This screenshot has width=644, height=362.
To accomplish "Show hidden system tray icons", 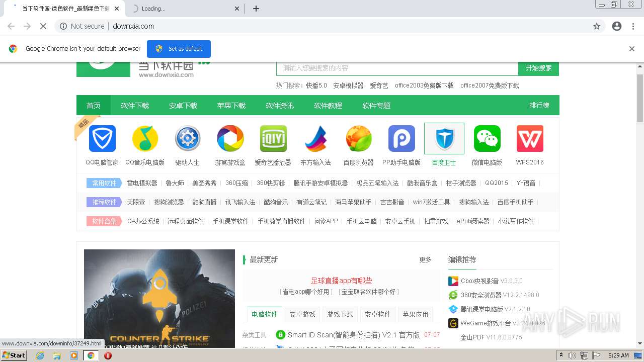I will [561, 355].
